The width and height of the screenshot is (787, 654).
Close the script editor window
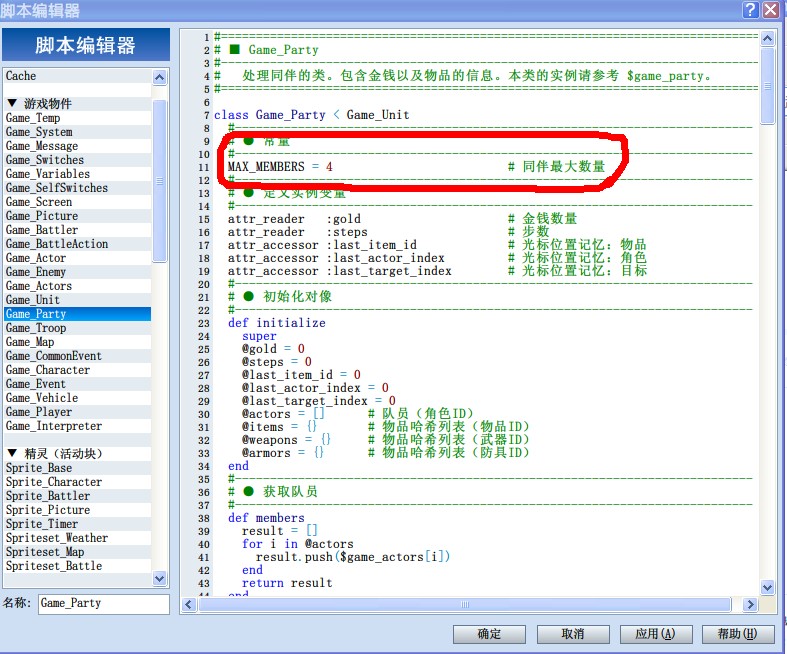point(771,10)
